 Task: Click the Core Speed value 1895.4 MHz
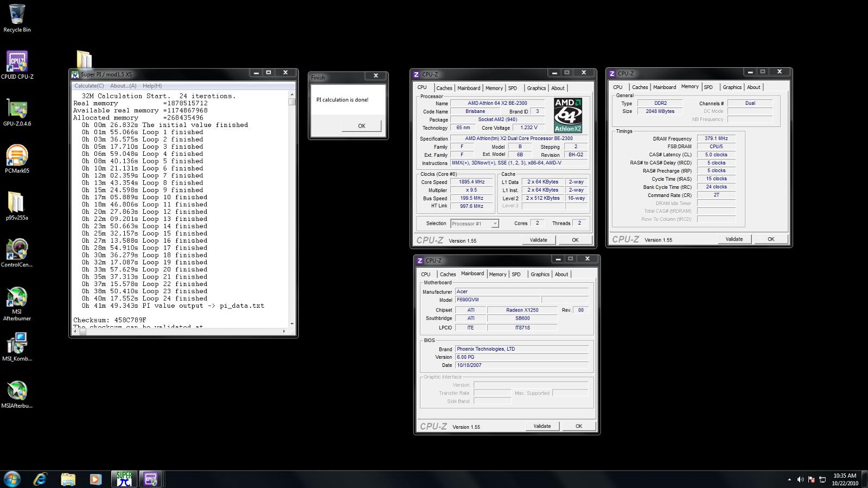point(471,182)
